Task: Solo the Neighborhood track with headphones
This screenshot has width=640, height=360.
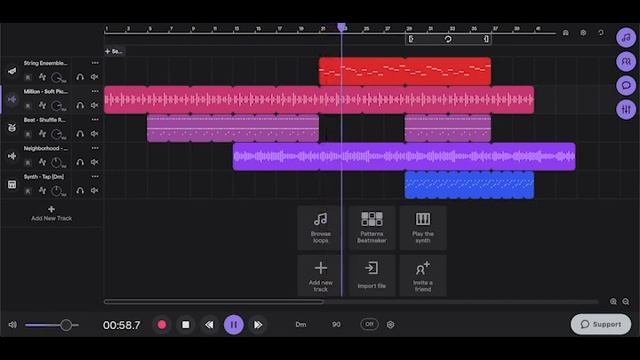Action: pos(80,162)
